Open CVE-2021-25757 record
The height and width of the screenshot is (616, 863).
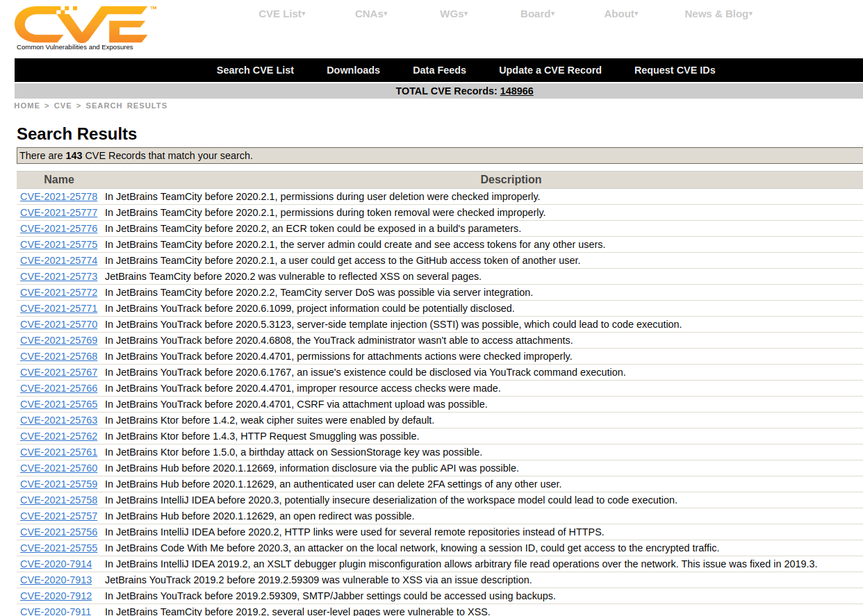pyautogui.click(x=59, y=516)
